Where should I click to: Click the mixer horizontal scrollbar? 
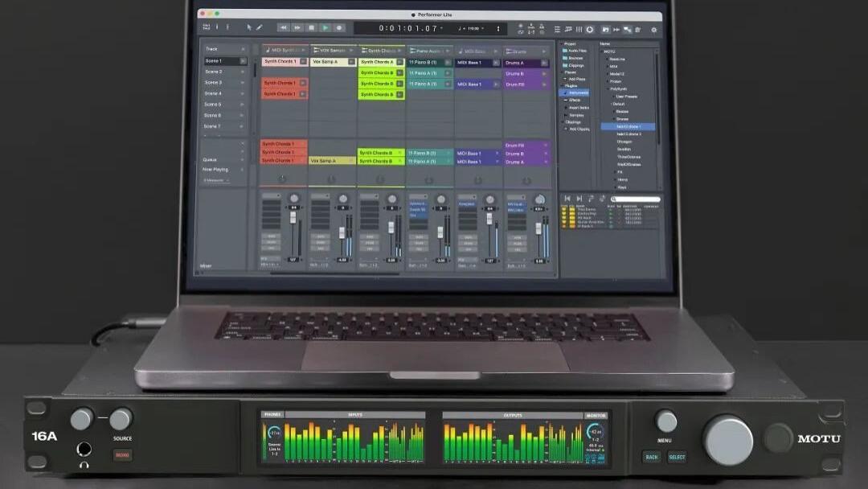[x=335, y=273]
